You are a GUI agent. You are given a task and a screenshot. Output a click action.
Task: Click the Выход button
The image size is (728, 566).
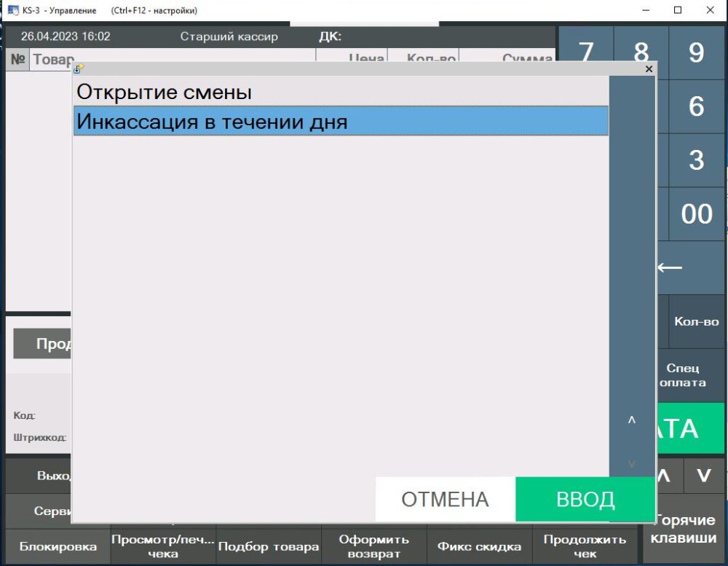(39, 476)
